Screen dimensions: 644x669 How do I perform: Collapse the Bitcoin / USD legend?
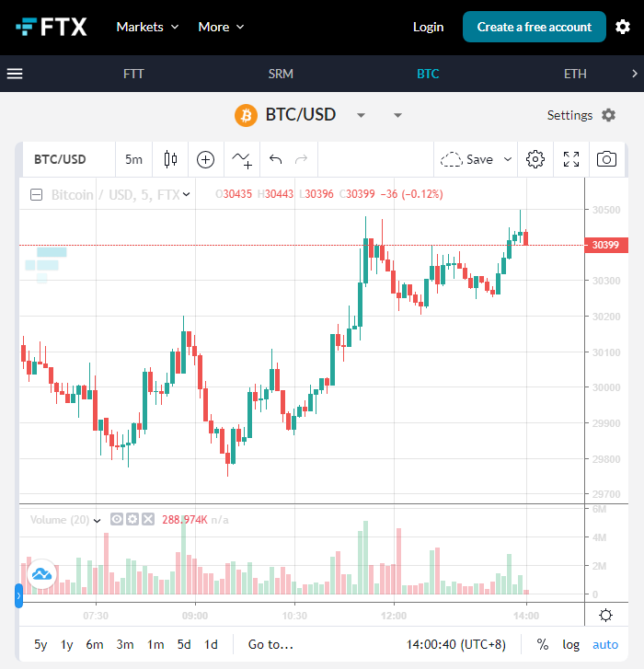[37, 194]
